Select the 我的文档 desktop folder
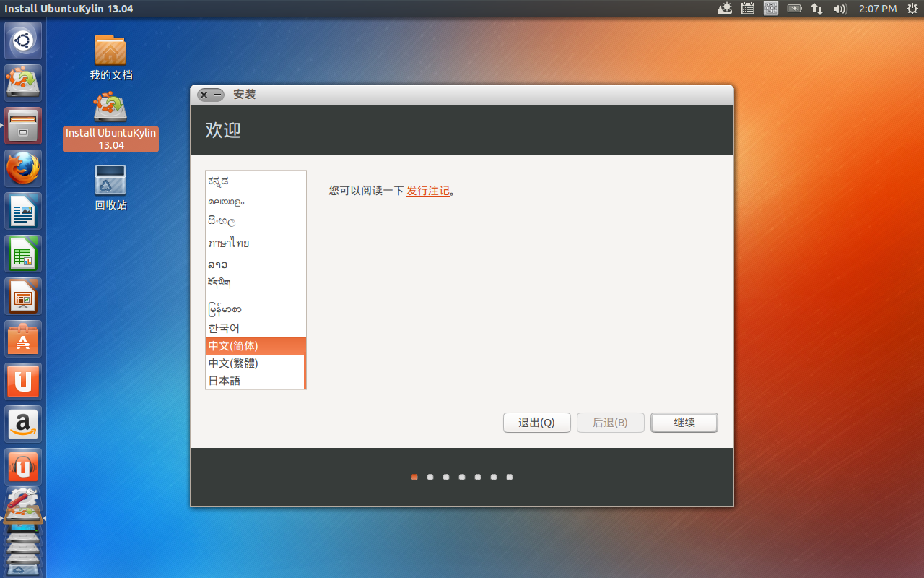This screenshot has width=924, height=578. (110, 57)
